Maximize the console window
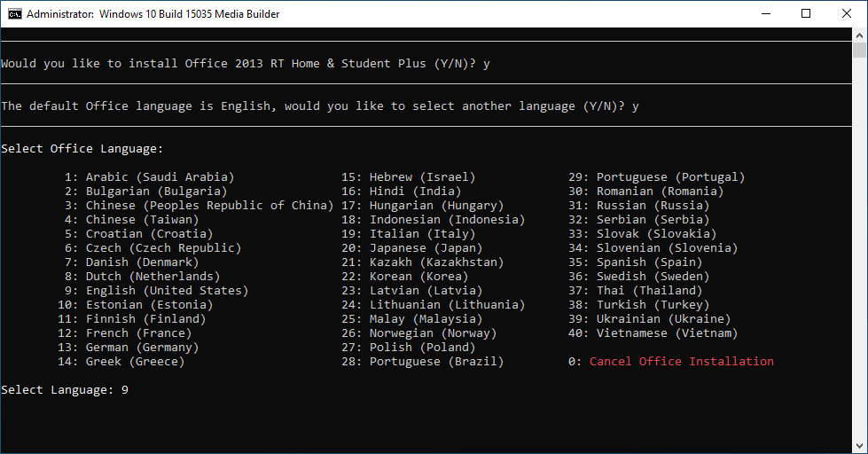 click(806, 13)
